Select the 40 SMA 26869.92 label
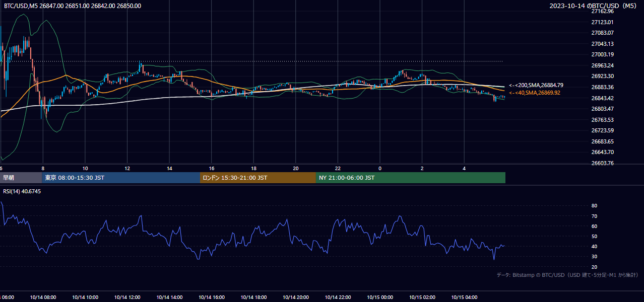 [535, 93]
